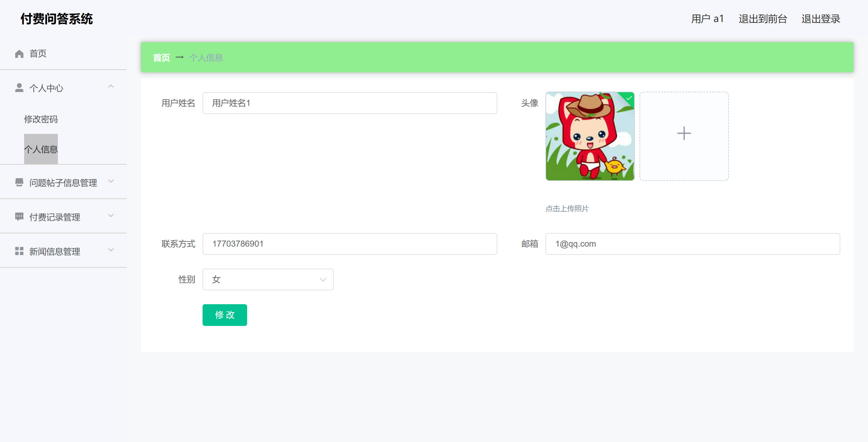
Task: Click the grid icon beside 新闻信息管理
Action: [x=19, y=251]
